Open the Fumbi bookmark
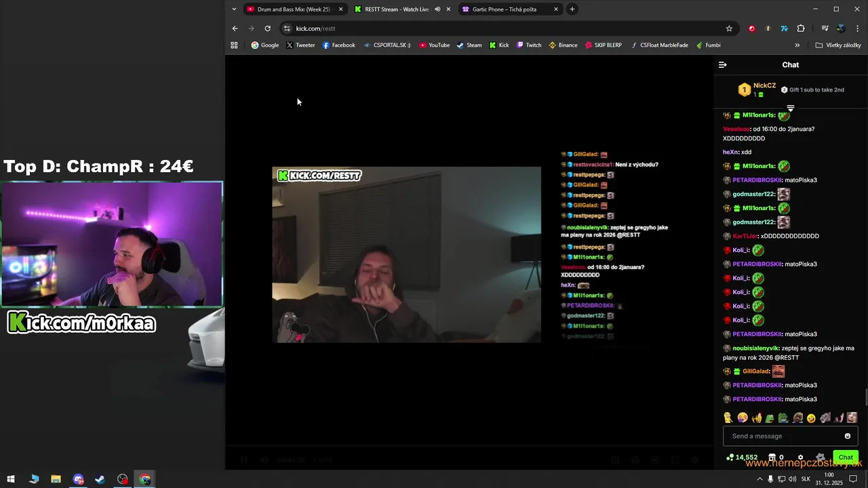This screenshot has height=488, width=868. pos(708,45)
